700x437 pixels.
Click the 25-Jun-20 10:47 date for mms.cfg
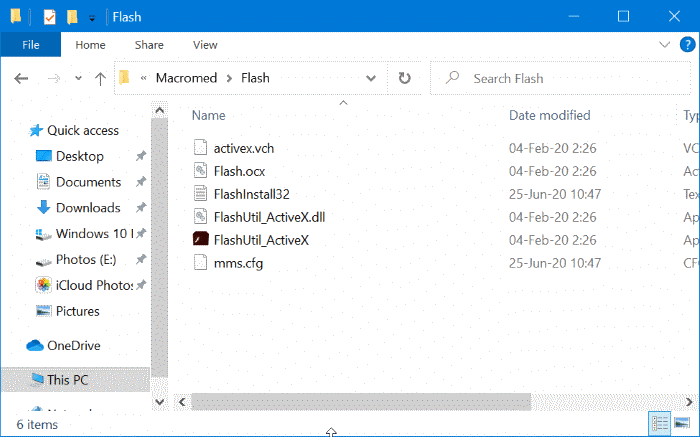555,263
